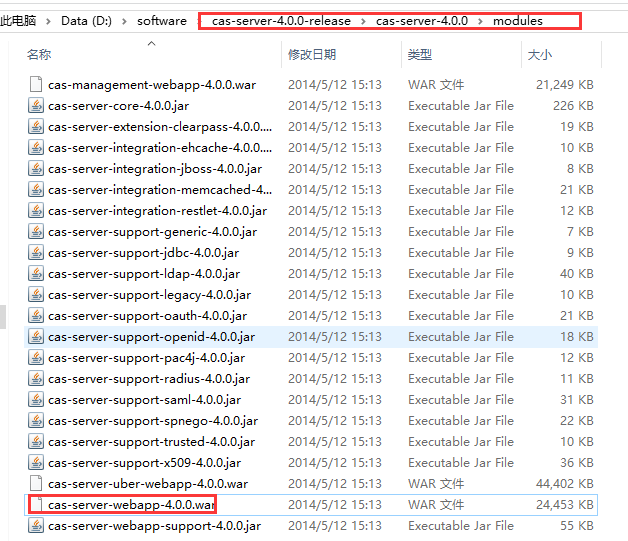Click the modules breadcrumb segment

(x=517, y=20)
